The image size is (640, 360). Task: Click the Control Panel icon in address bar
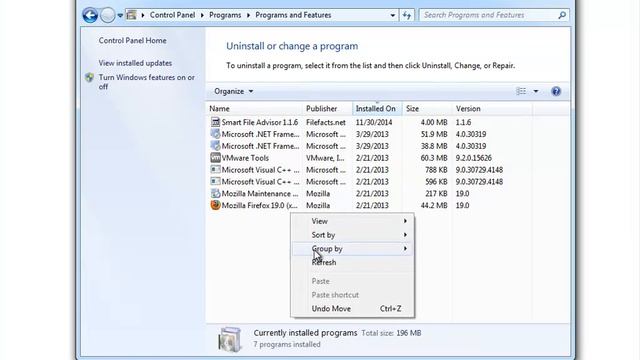pyautogui.click(x=131, y=15)
